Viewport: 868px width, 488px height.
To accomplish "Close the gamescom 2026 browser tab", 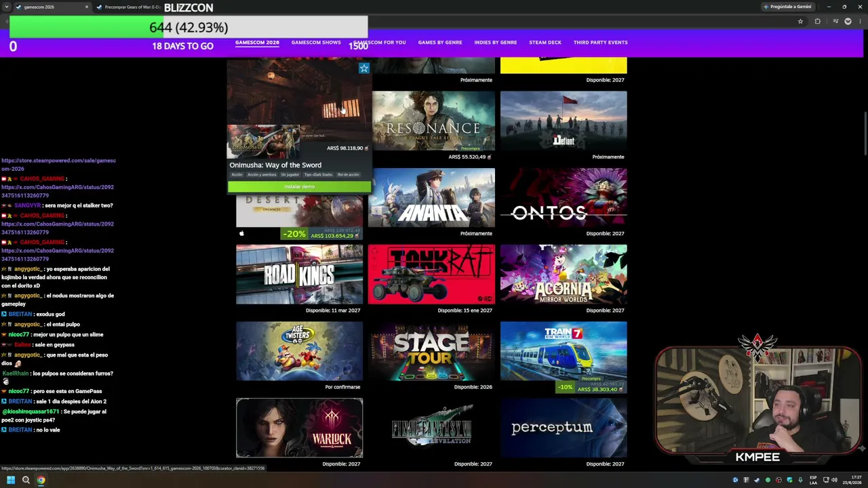I will (x=86, y=7).
